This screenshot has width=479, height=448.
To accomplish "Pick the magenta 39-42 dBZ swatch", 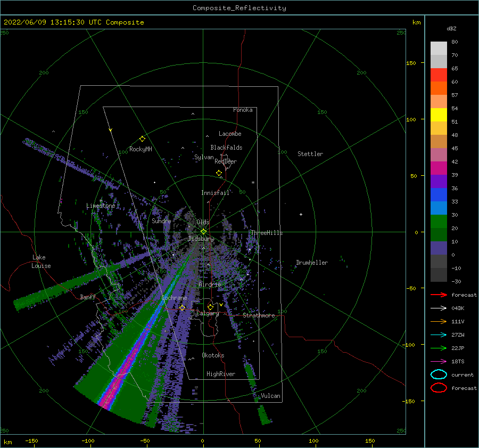I will click(x=439, y=168).
